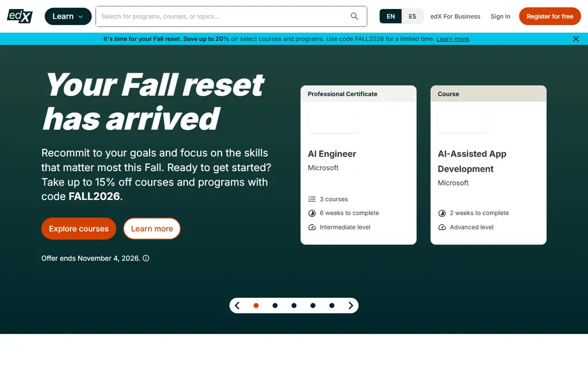
Task: Advance to the next carousel slide
Action: coord(351,305)
